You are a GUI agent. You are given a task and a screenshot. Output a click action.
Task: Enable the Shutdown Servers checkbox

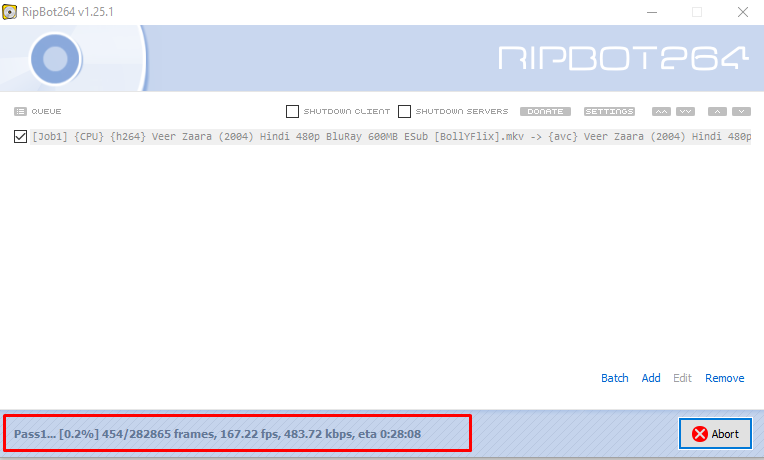tap(404, 112)
